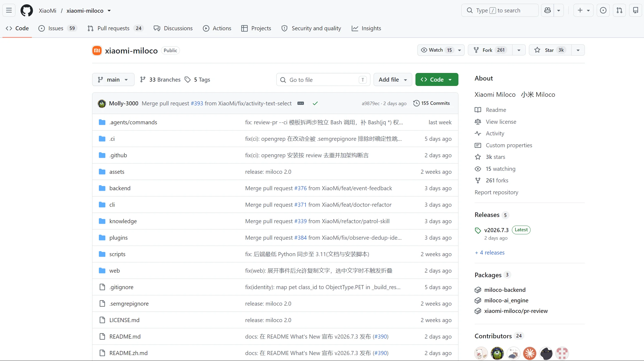Star the xiaomi-miloco repository
Viewport: 644px width, 361px height.
550,50
